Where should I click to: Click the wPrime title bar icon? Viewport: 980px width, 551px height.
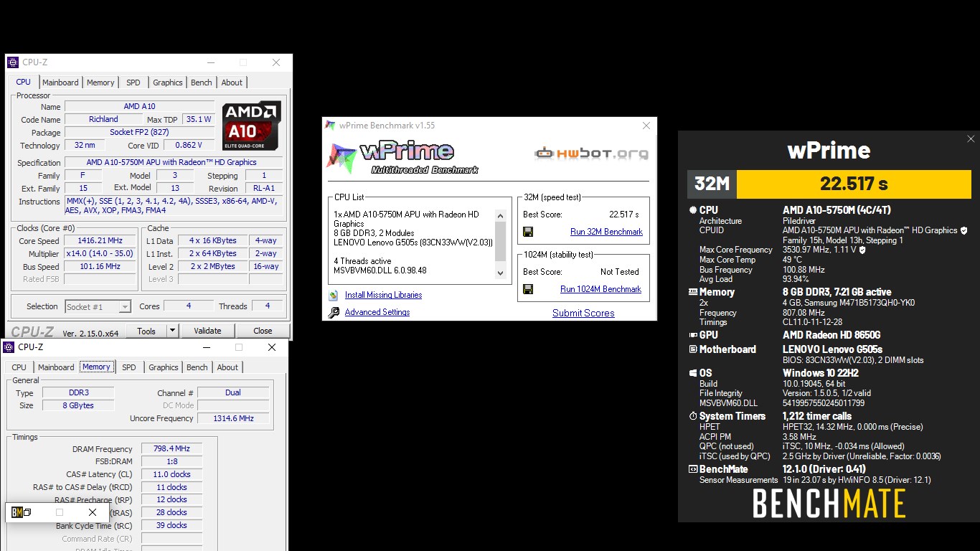click(330, 126)
